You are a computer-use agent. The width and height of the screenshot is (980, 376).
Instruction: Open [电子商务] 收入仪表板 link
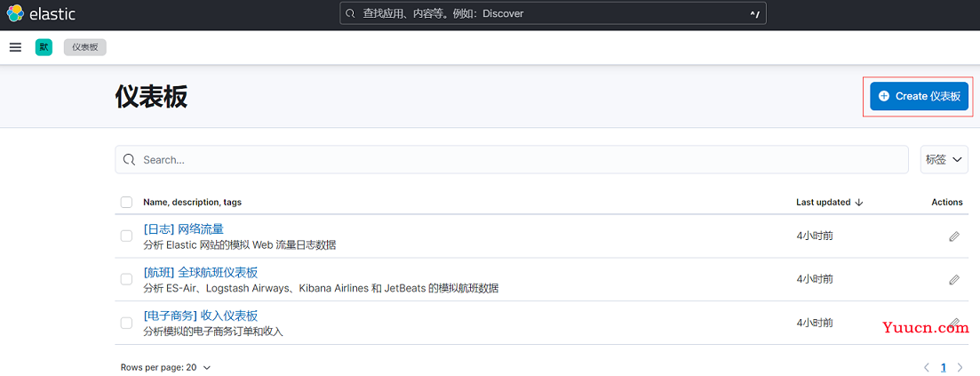coord(200,316)
